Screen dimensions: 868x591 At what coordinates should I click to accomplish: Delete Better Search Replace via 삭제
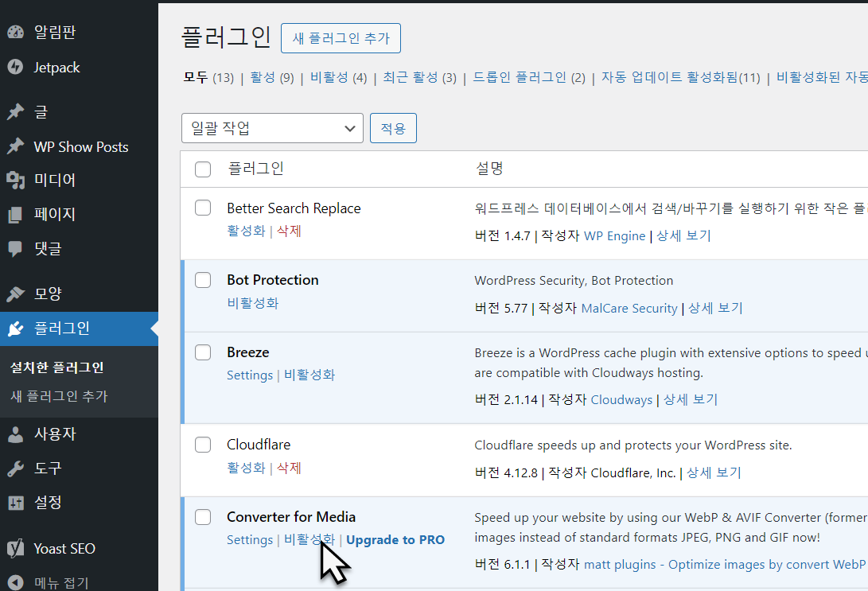[289, 231]
